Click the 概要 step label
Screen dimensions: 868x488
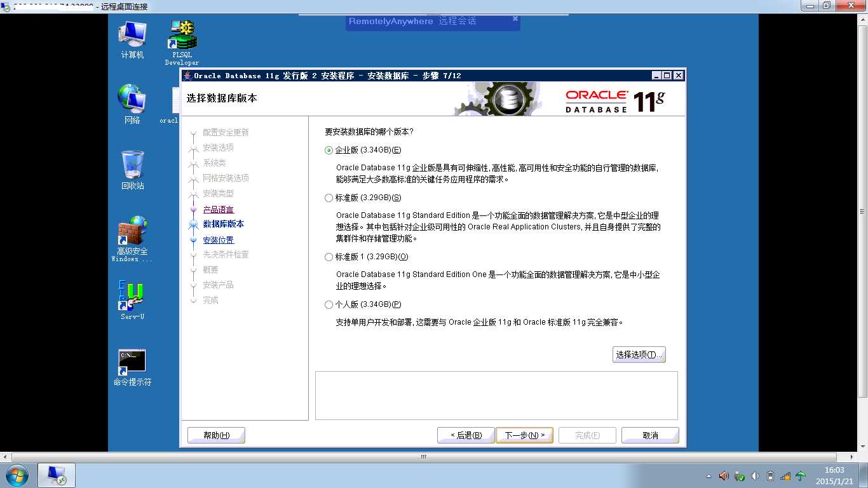click(210, 269)
